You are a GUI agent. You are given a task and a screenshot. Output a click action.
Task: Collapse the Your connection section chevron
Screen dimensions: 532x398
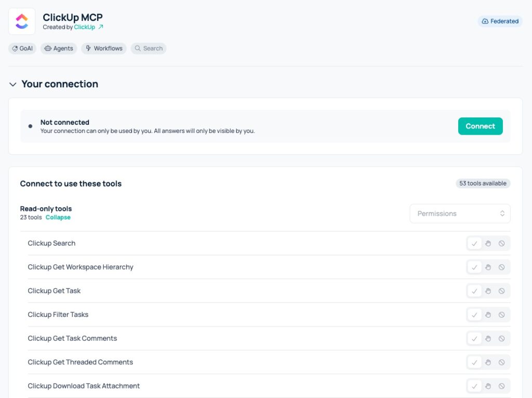[x=13, y=84]
